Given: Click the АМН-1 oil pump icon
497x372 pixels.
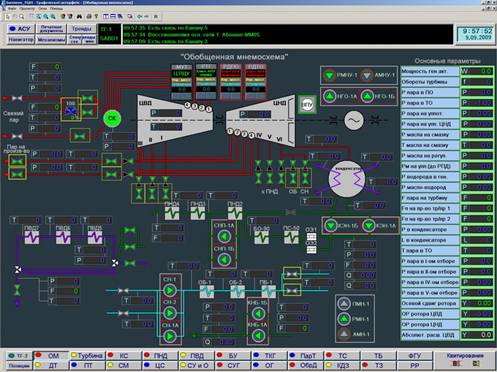Looking at the screenshot, I should pyautogui.click(x=344, y=334).
